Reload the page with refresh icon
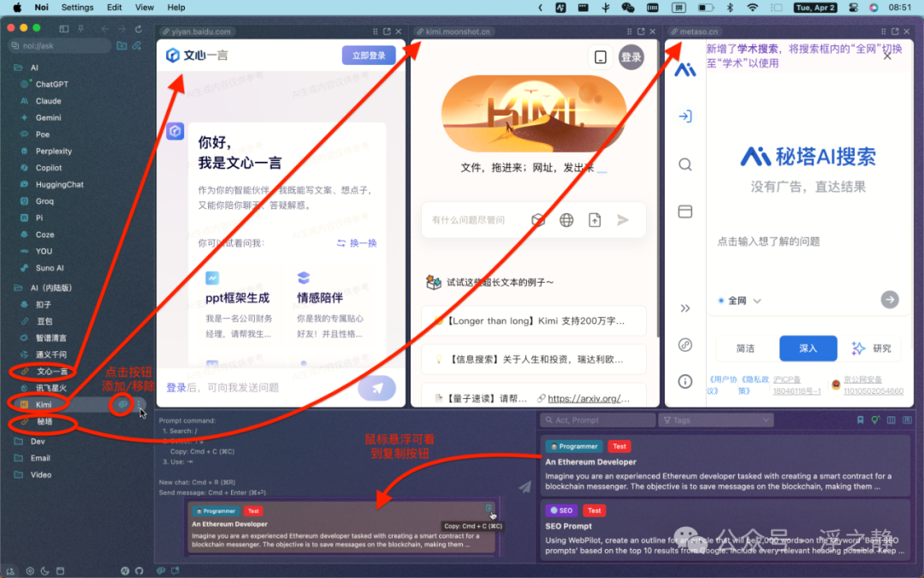924x578 pixels. pyautogui.click(x=139, y=28)
